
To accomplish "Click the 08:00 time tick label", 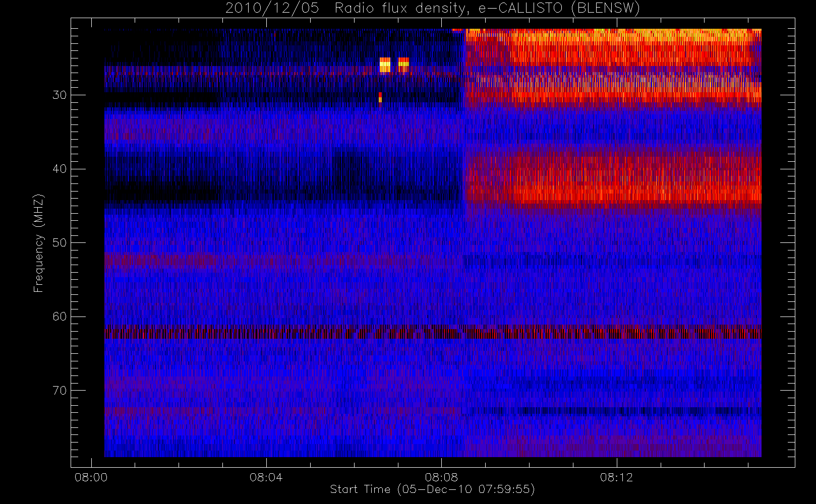I will tap(91, 477).
